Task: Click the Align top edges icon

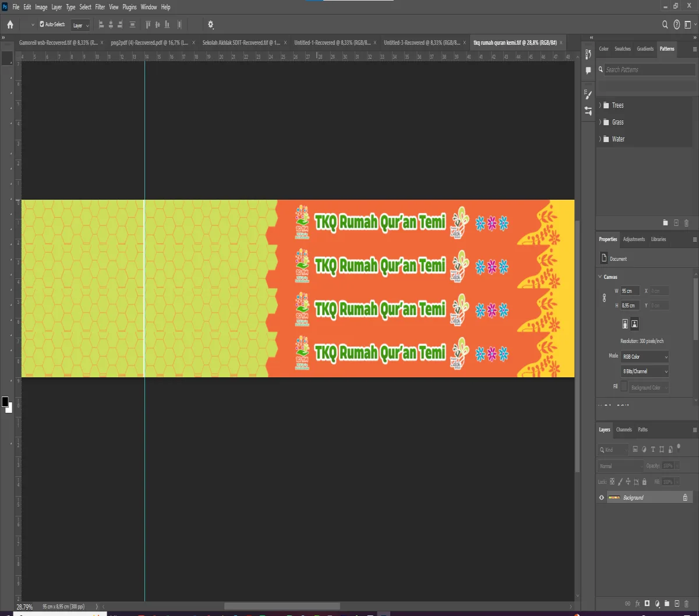Action: pyautogui.click(x=148, y=24)
